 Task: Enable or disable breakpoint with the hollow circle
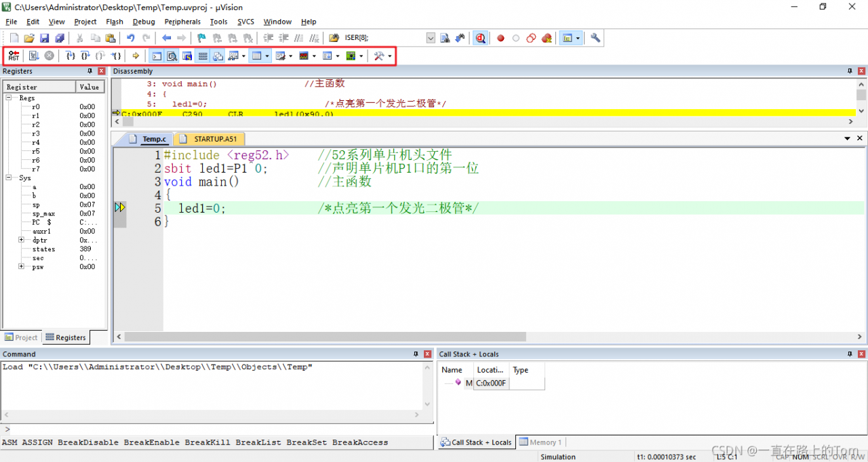515,38
